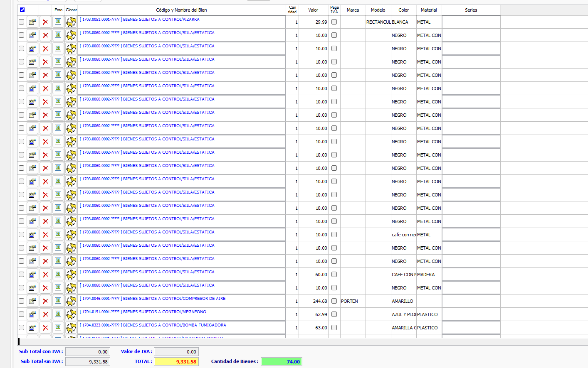This screenshot has height=368, width=588.
Task: Open edit properties for the PIZARRA row
Action: tap(32, 22)
